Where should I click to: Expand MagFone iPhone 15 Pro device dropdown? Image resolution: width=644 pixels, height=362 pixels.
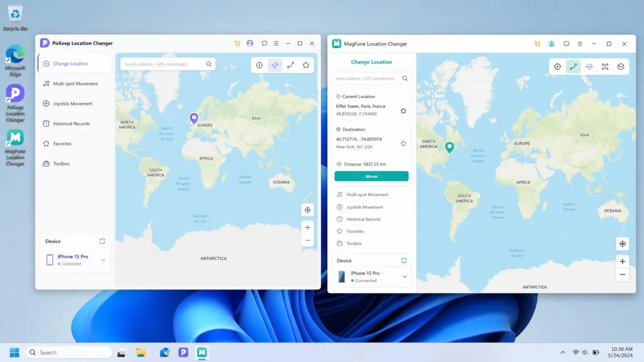click(405, 277)
